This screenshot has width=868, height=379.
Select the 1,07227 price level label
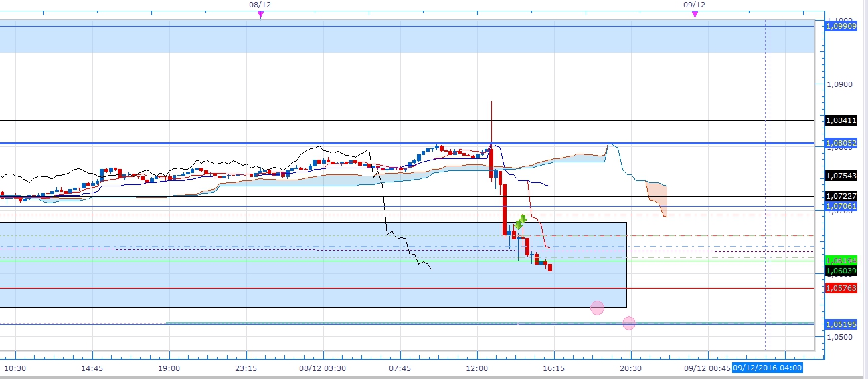point(841,196)
